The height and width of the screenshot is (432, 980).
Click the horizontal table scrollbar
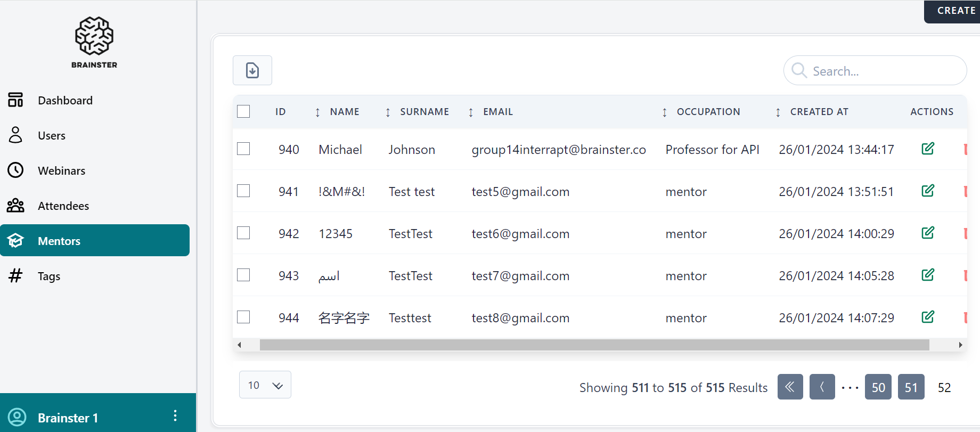click(594, 345)
